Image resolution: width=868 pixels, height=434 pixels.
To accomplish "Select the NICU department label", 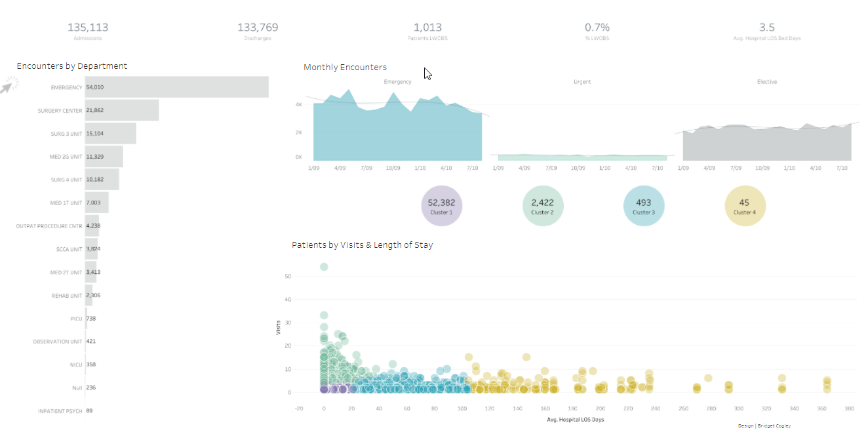I will tap(76, 365).
